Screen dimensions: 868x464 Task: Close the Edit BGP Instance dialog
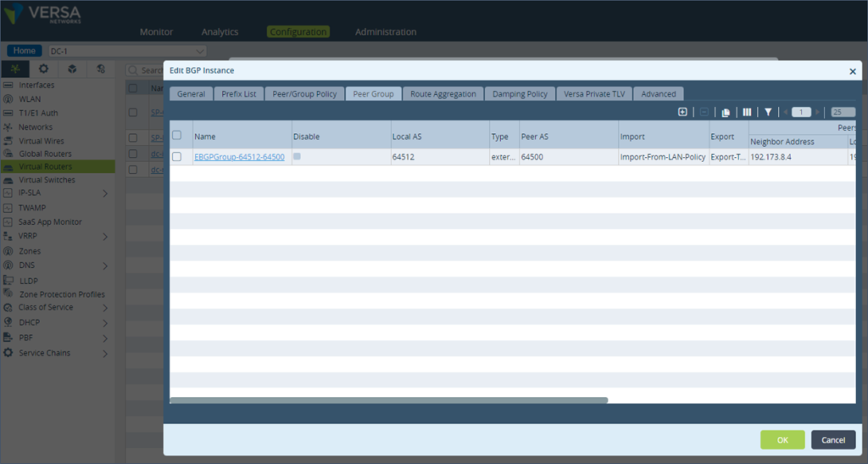(x=853, y=72)
